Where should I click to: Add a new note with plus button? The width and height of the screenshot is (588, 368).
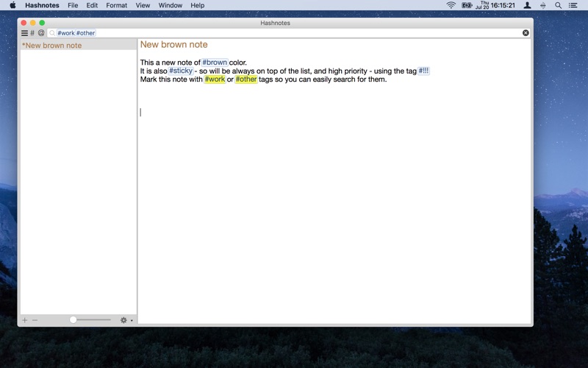click(25, 320)
